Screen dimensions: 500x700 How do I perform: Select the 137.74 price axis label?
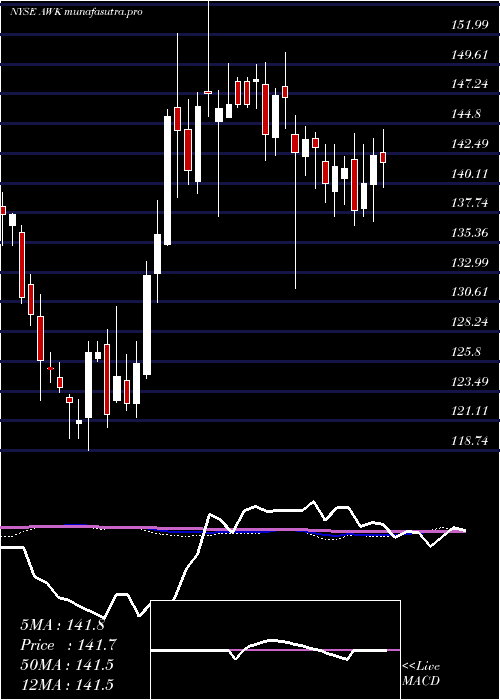469,204
